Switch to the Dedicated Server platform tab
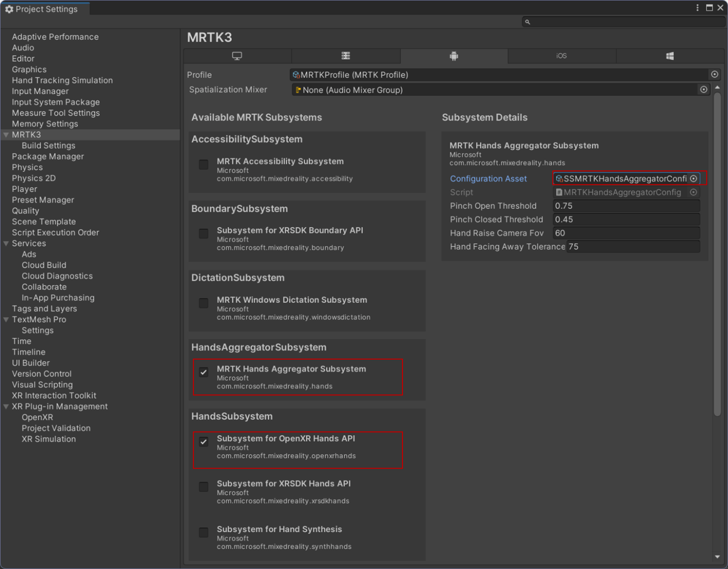The image size is (728, 569). click(x=346, y=56)
